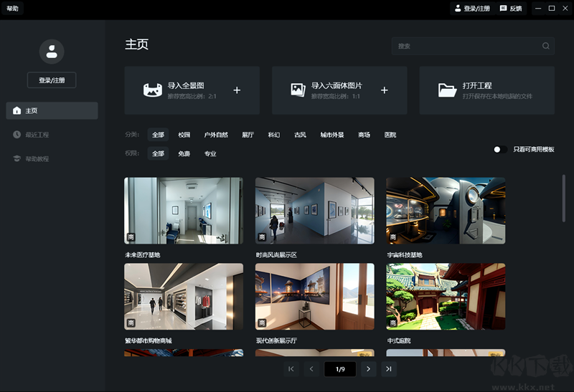The image size is (574, 392).
Task: Jump to the last template page
Action: pyautogui.click(x=389, y=369)
